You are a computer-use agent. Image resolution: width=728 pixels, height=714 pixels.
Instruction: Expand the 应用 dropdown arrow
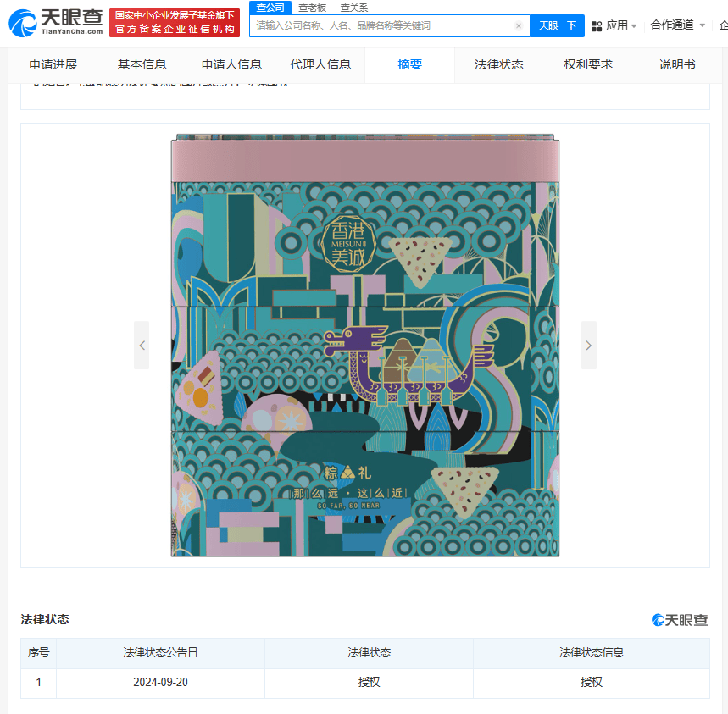click(634, 26)
